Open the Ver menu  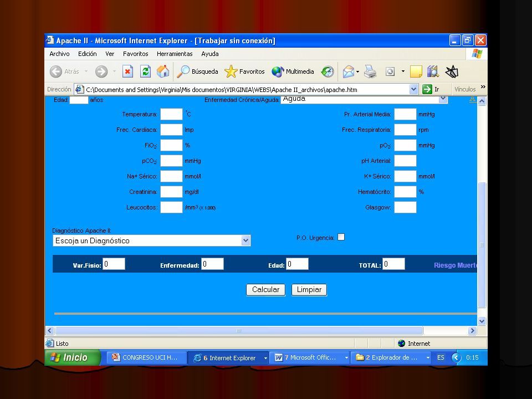tap(110, 54)
